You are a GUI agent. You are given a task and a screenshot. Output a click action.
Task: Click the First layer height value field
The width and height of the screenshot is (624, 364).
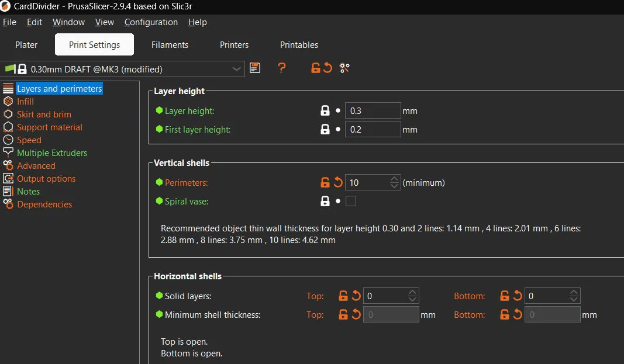(x=373, y=129)
